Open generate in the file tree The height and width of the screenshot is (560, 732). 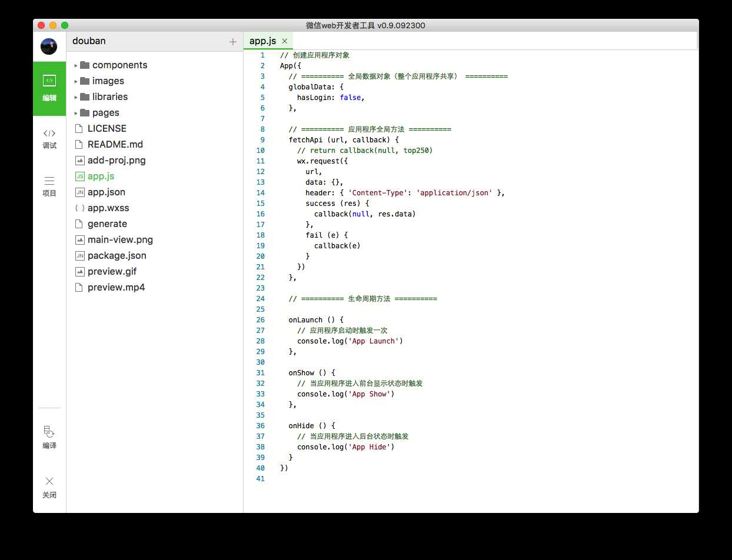[x=107, y=224]
